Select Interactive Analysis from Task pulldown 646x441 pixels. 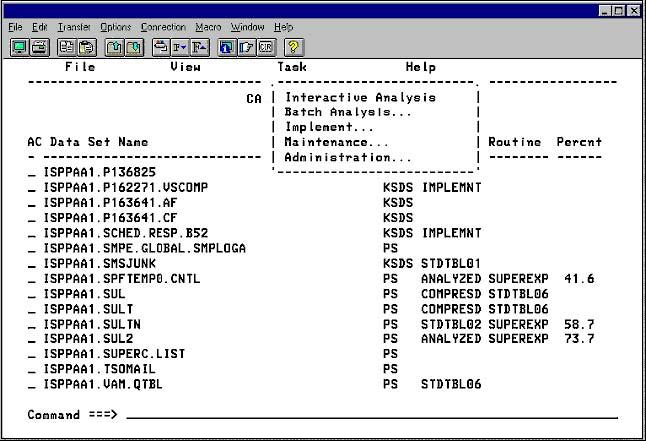(x=360, y=98)
